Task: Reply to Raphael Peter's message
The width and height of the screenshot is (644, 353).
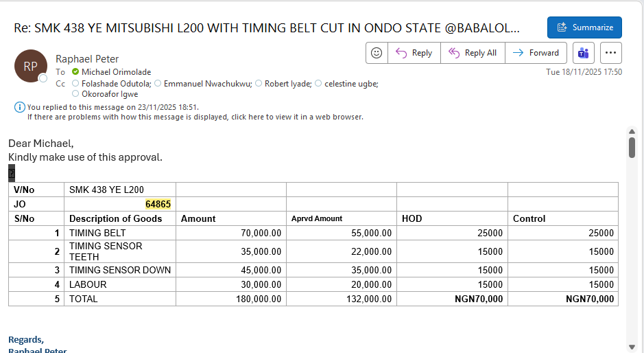Action: coord(414,53)
